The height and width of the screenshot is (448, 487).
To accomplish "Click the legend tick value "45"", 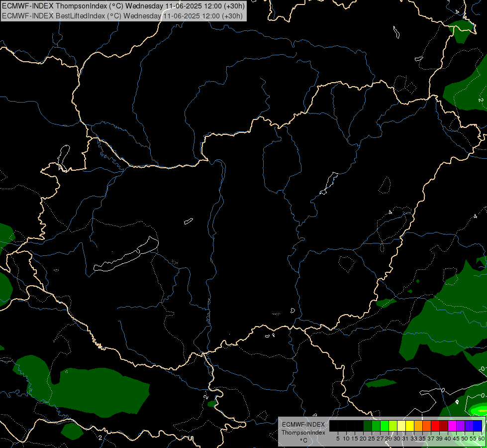I will [456, 439].
